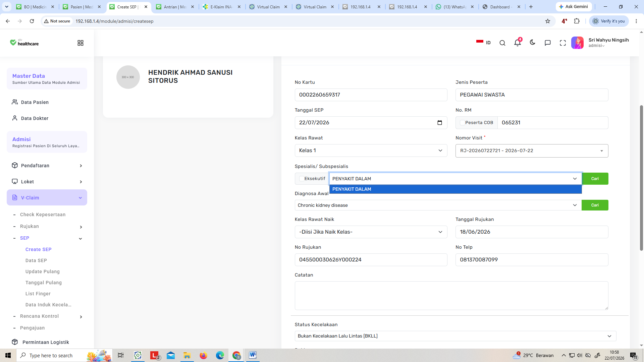Open calendar picker in Tanggal SEP field
This screenshot has height=362, width=644.
(x=440, y=123)
